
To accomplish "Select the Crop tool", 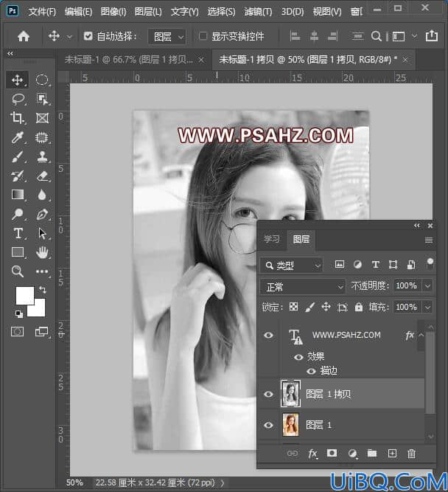I will click(17, 118).
